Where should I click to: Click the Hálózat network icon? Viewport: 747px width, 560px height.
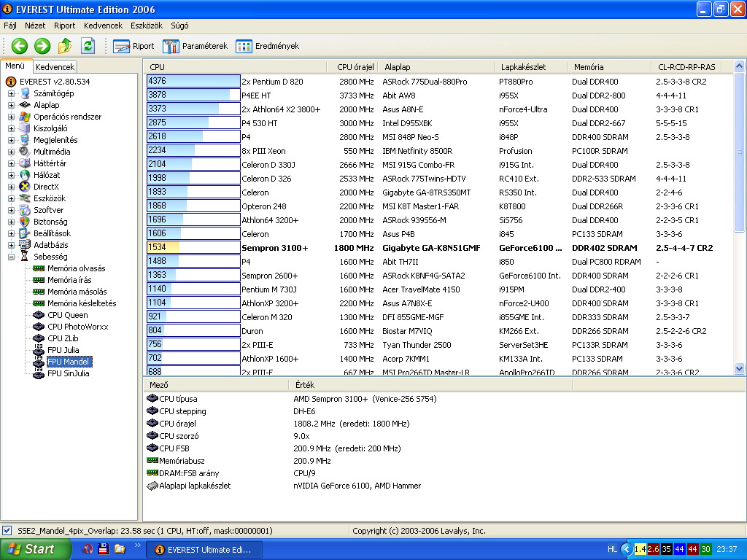pos(24,175)
